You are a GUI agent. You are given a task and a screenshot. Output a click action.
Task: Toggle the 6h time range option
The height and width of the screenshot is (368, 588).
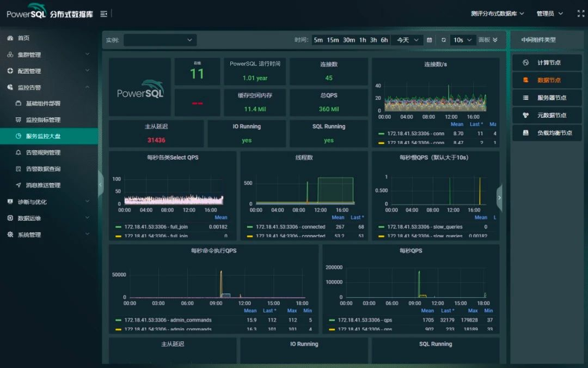click(x=384, y=40)
